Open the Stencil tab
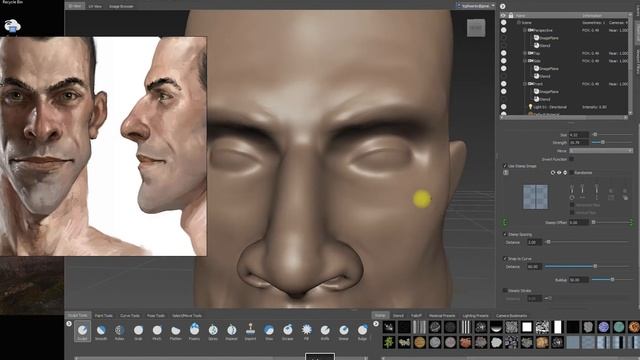The width and height of the screenshot is (640, 360). (x=398, y=316)
